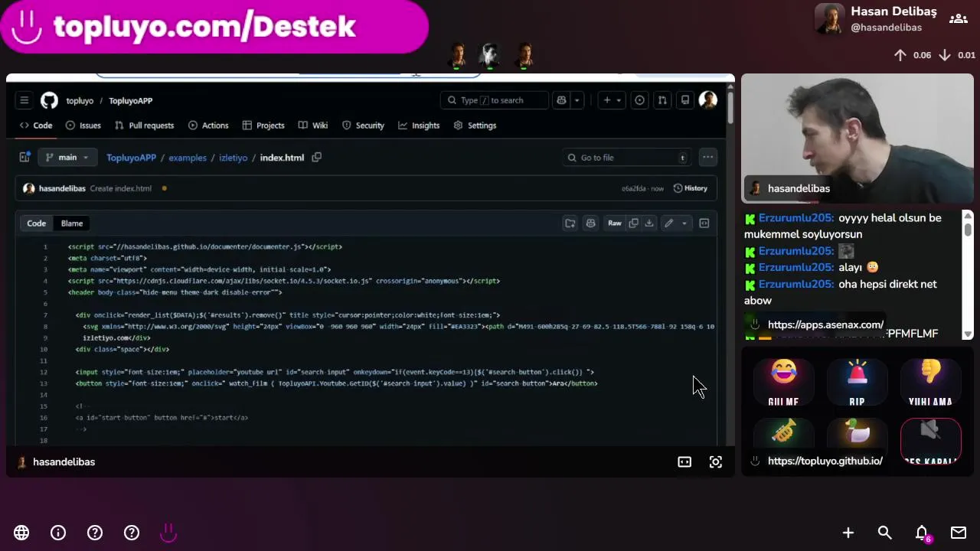Click the GitHub search box
This screenshot has width=980, height=551.
click(495, 100)
